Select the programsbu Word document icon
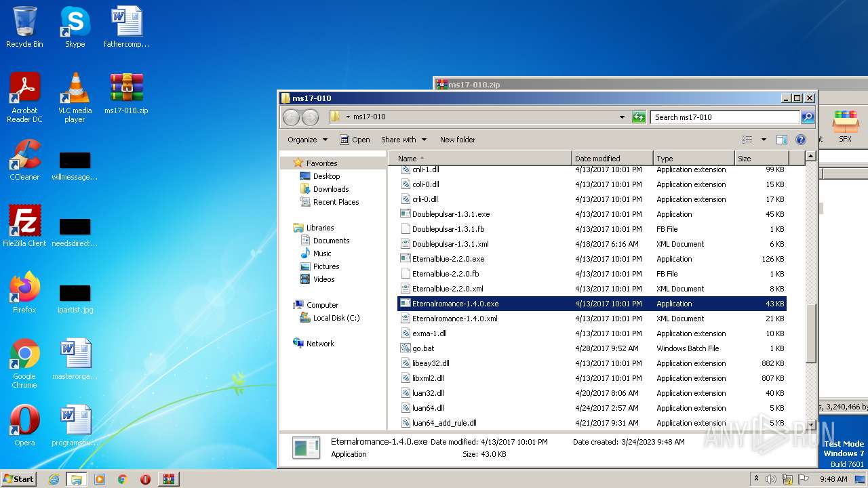The height and width of the screenshot is (488, 868). 75,426
